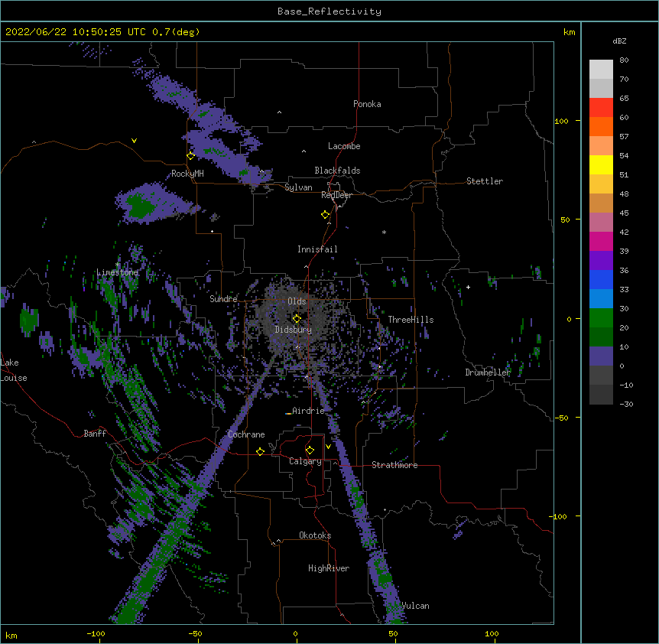
Task: Select the ThreeHills label
Action: (411, 320)
